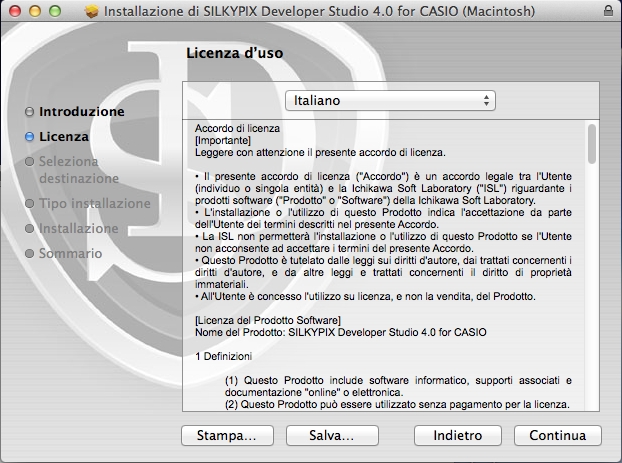Close the installer window with red button
Viewport: 622px width, 463px height.
coord(15,11)
